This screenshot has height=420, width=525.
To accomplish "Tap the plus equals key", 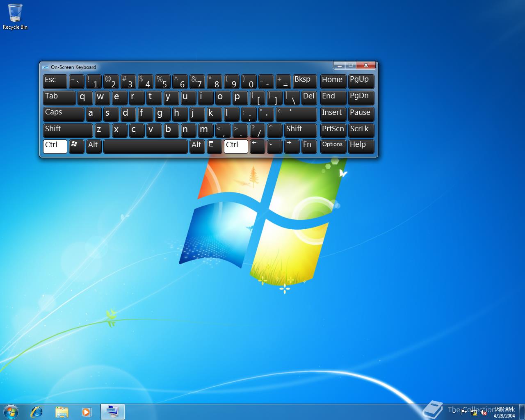I will (x=283, y=82).
